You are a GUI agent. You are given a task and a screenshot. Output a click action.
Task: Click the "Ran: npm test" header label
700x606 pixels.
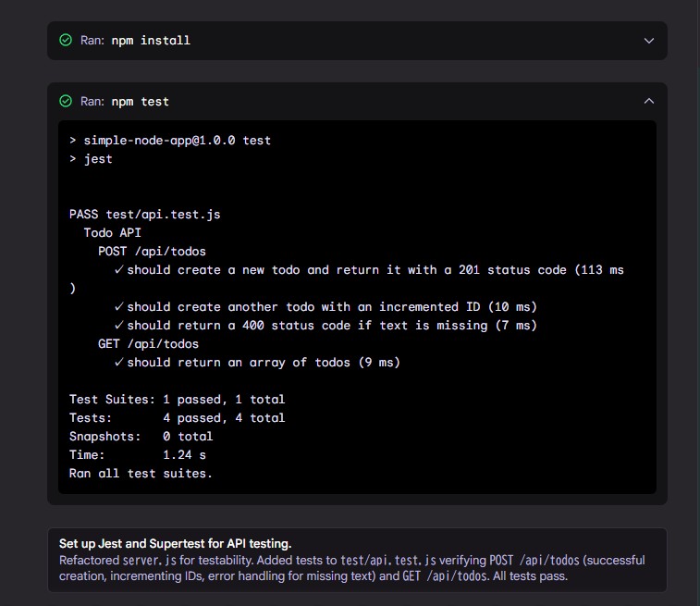[125, 101]
